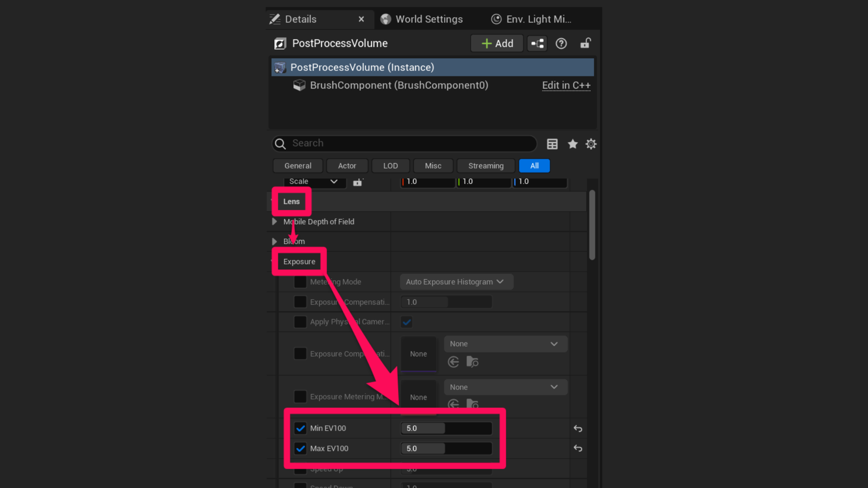Click the PostProcessVolume actor name
868x488 pixels.
pyautogui.click(x=340, y=43)
